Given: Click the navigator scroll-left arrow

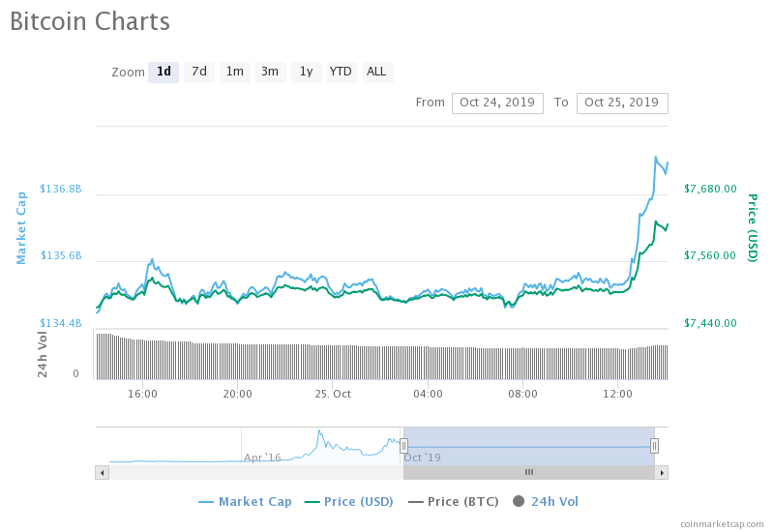Looking at the screenshot, I should click(x=103, y=473).
